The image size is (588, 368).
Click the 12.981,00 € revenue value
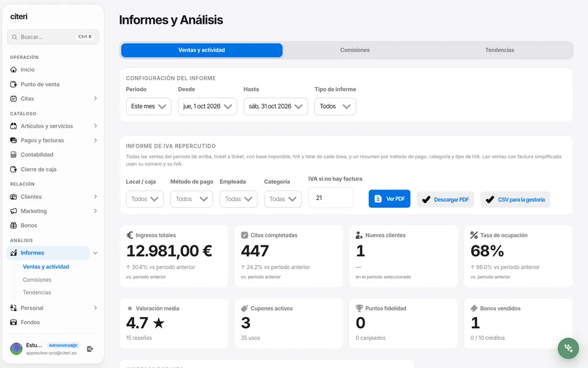coord(169,251)
